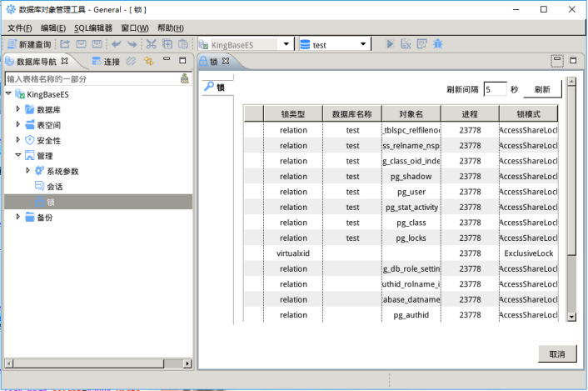588x391 pixels.
Task: Click the 进程 column header
Action: pos(471,113)
